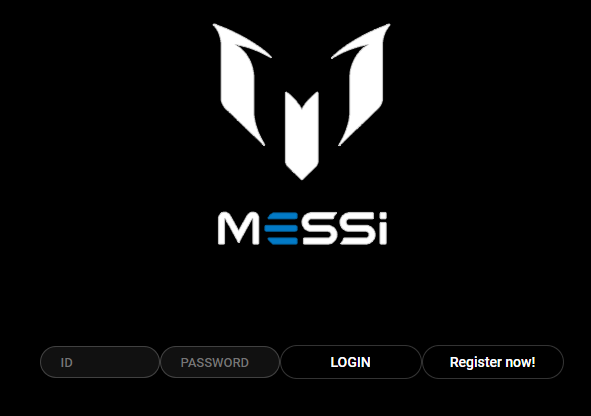
Task: Focus the ID input field
Action: click(100, 362)
